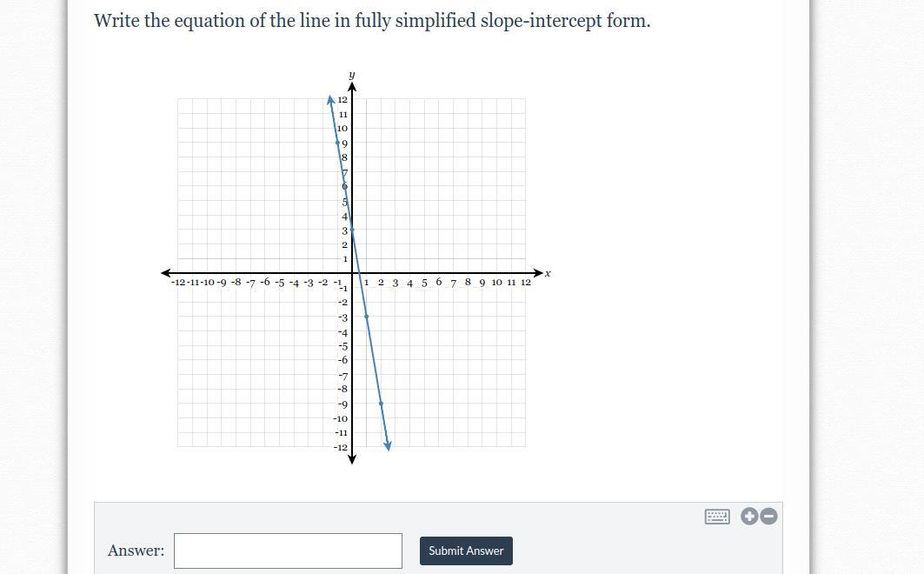This screenshot has width=924, height=574.
Task: Click the 'Answer:' label
Action: pos(136,551)
